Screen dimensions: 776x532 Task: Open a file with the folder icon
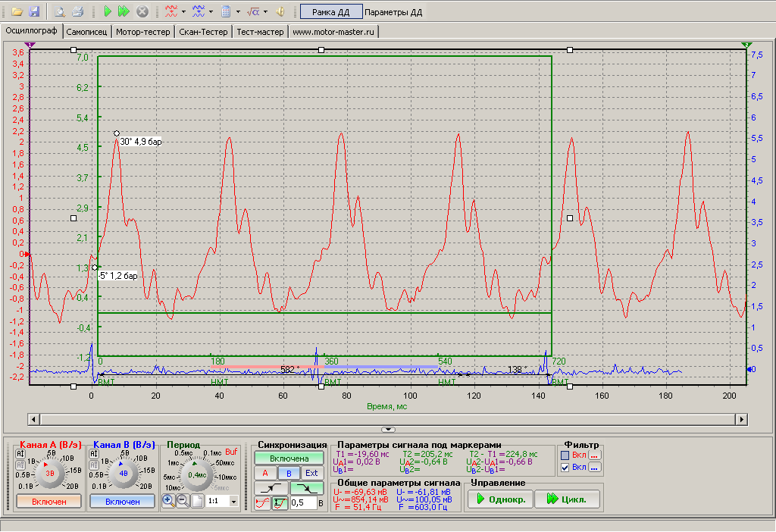click(x=17, y=11)
